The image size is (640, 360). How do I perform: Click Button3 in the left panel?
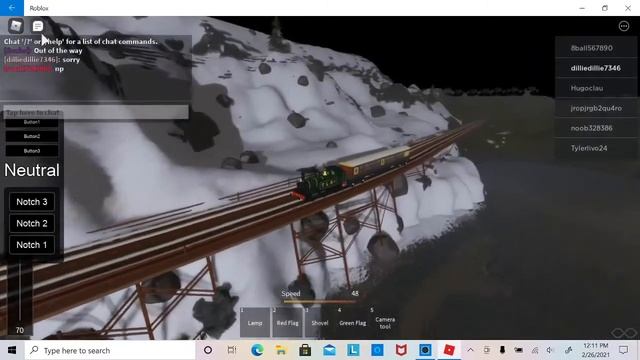(x=32, y=151)
